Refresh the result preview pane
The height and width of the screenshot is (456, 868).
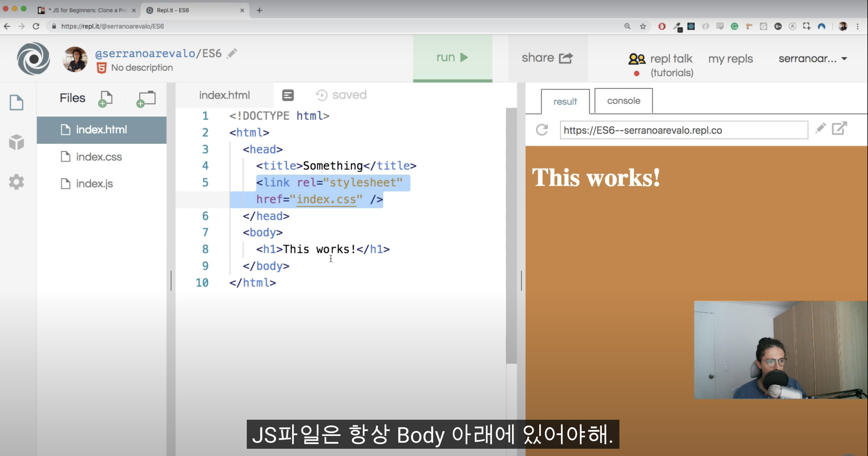542,130
